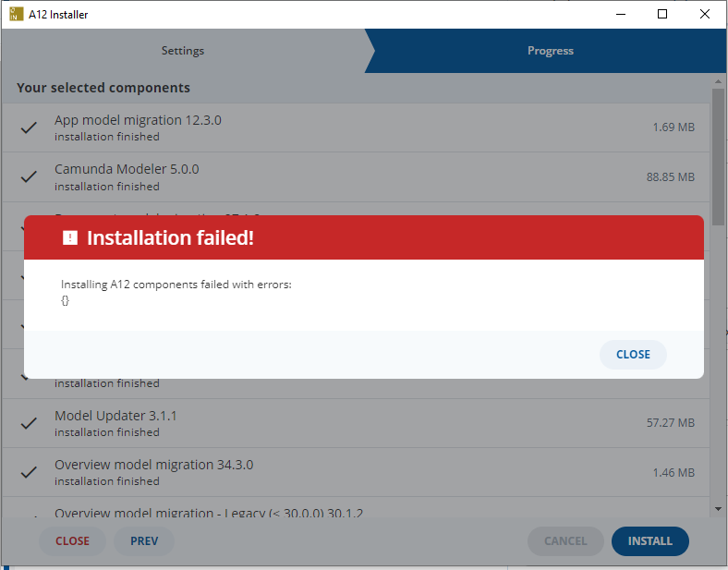This screenshot has width=728, height=570.
Task: Click the 88.85 MB size value
Action: click(671, 176)
